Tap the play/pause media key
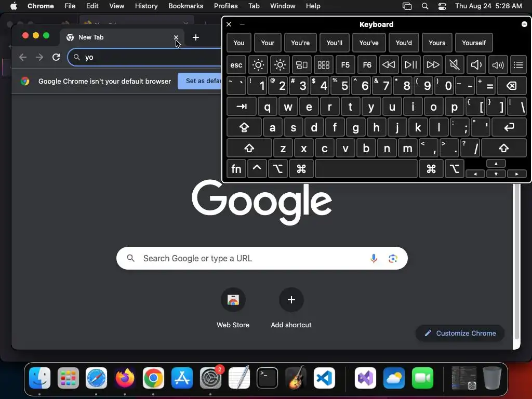The width and height of the screenshot is (532, 399). point(410,64)
